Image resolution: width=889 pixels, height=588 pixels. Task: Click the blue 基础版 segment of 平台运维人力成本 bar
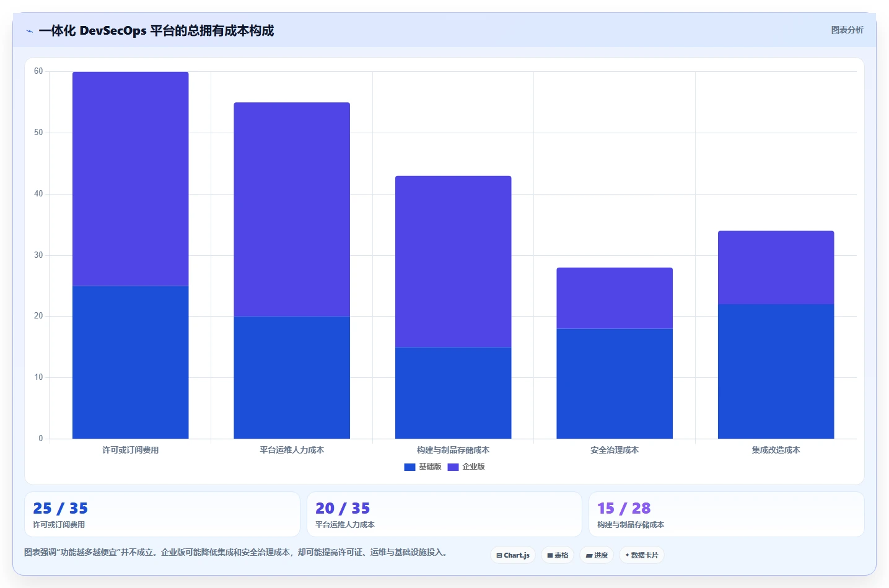click(292, 377)
